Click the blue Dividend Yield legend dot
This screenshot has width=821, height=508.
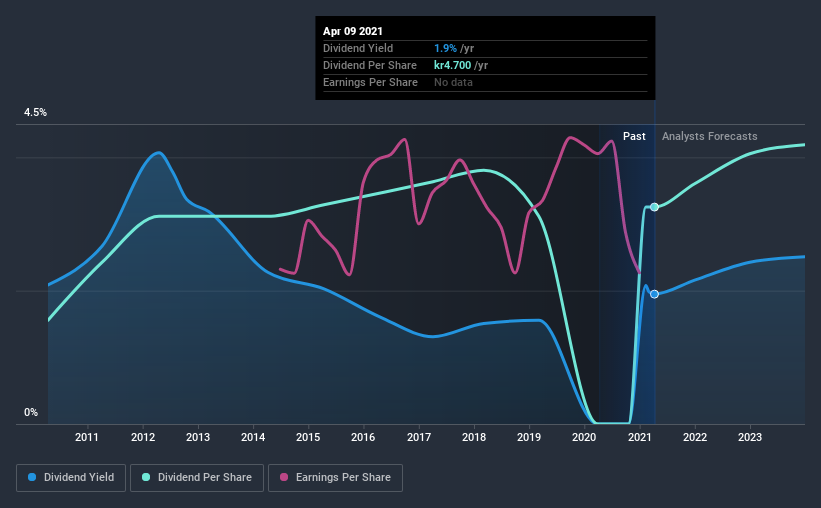click(32, 477)
